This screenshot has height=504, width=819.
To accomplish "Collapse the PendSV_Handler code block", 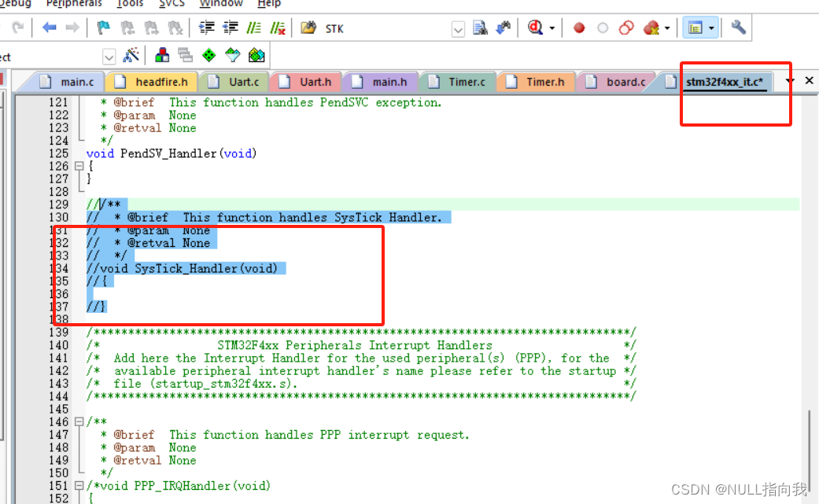I will coord(79,166).
